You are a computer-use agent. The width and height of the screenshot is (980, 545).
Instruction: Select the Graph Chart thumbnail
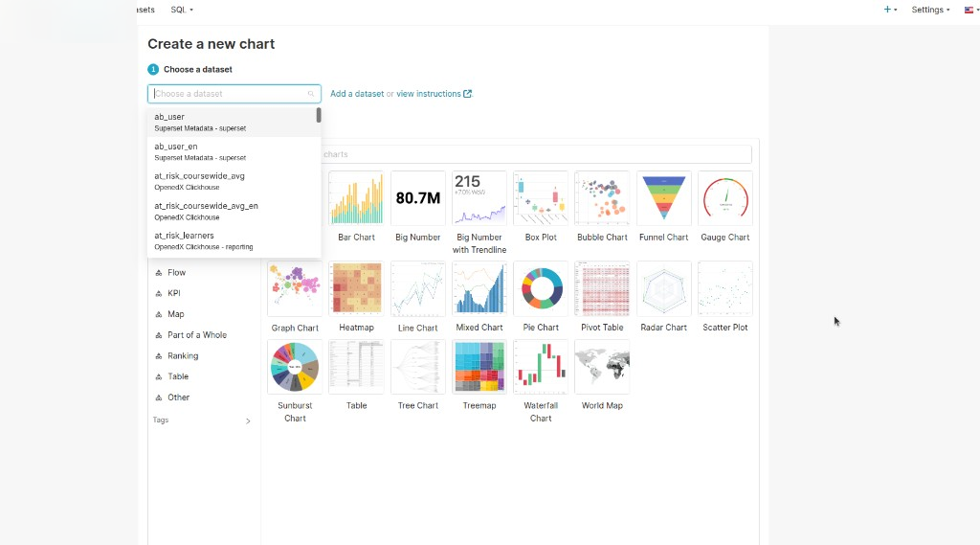point(295,288)
